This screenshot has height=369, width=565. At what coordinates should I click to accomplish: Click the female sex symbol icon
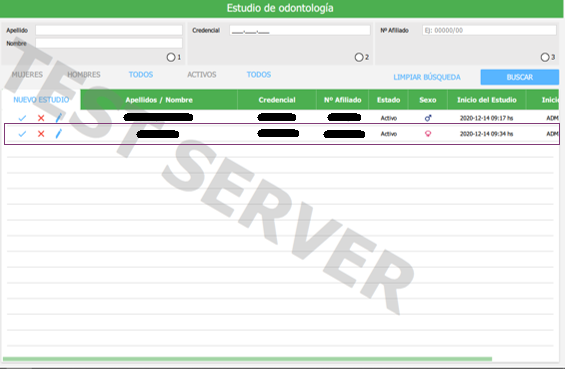(x=428, y=134)
